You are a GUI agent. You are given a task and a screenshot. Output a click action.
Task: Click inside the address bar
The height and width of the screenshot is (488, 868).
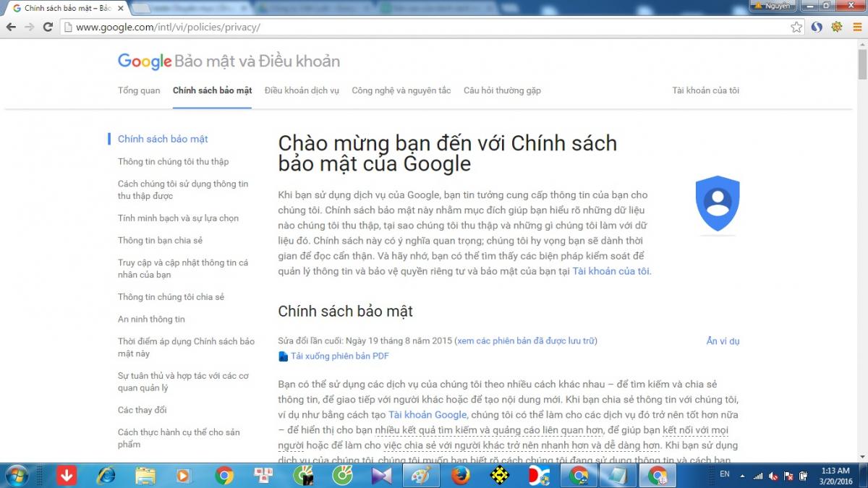point(289,26)
